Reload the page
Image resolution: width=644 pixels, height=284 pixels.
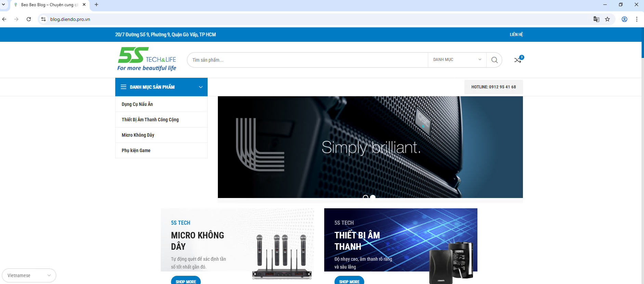[x=29, y=19]
